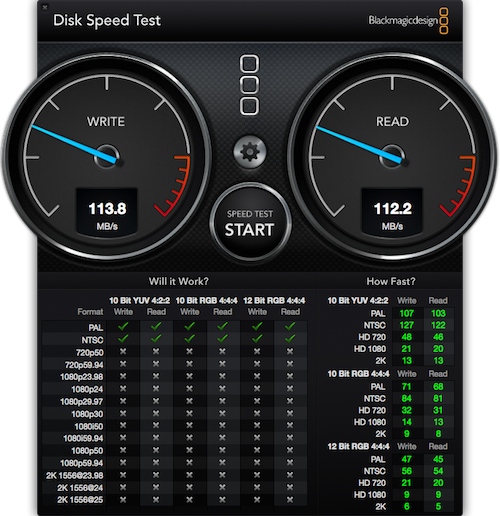Click PAL 12 Bit RGB Read checkmark

[290, 326]
